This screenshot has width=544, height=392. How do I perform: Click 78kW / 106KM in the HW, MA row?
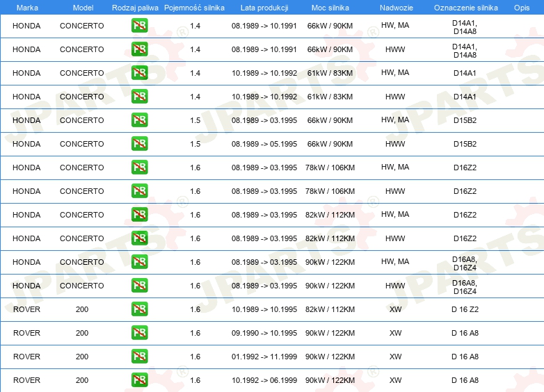tap(330, 168)
